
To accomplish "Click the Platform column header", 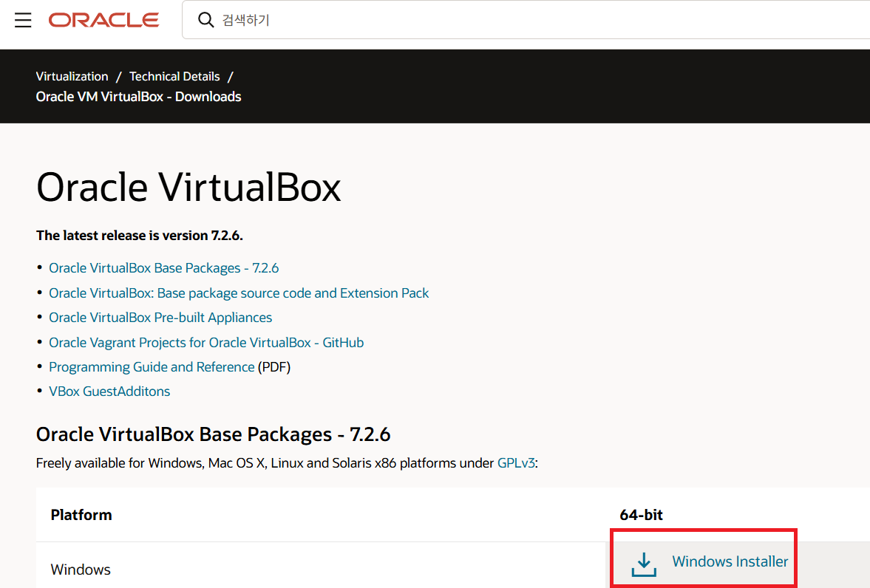I will pos(81,515).
